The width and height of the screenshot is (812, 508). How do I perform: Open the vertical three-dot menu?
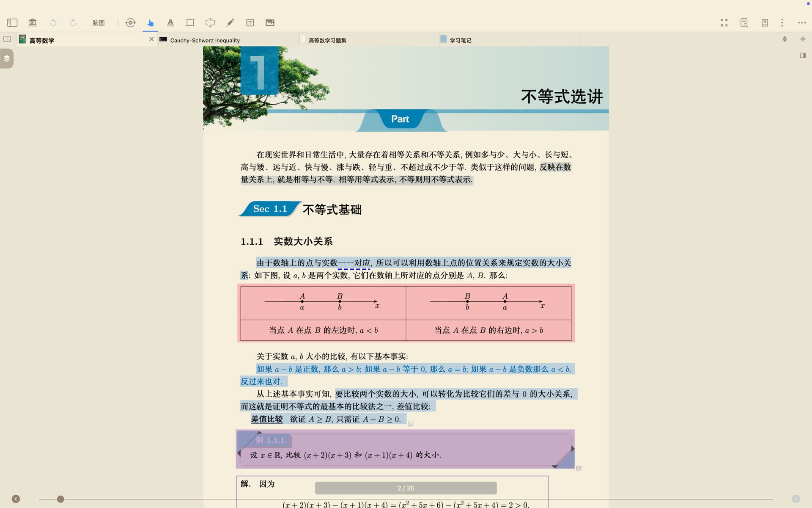[782, 22]
